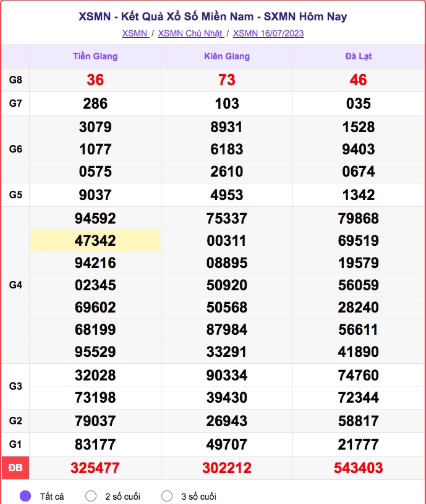Click the G1 number 83177
The image size is (426, 504).
95,445
